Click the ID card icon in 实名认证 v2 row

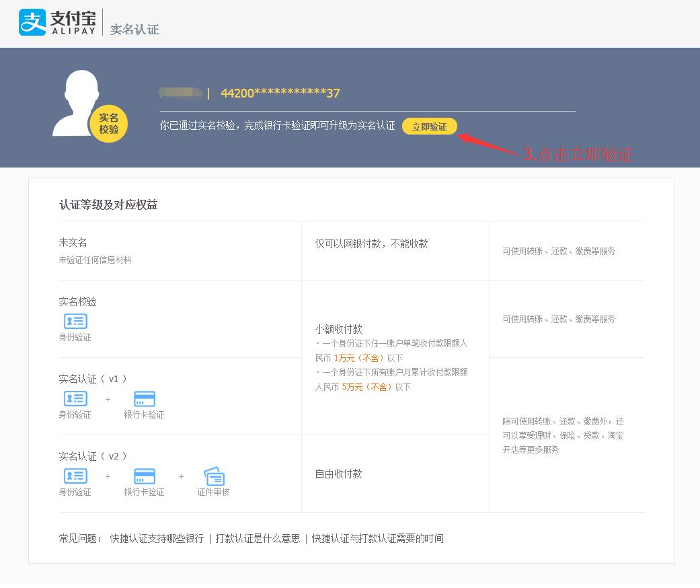click(x=75, y=476)
